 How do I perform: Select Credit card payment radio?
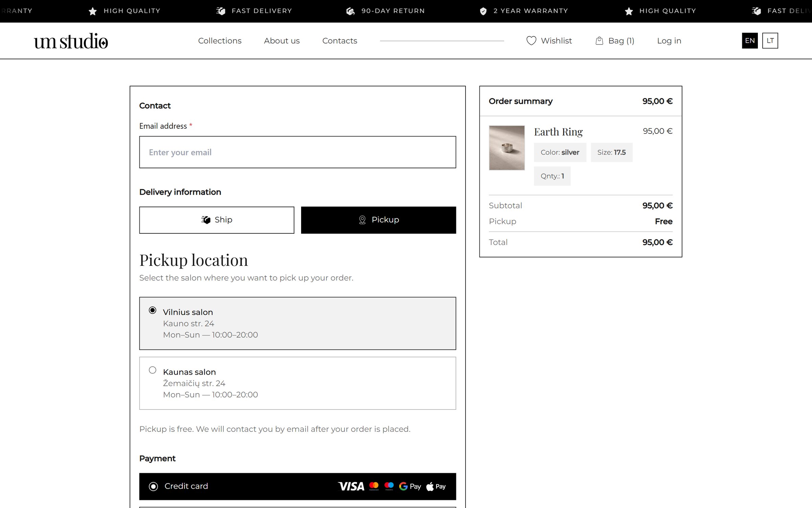pos(153,487)
